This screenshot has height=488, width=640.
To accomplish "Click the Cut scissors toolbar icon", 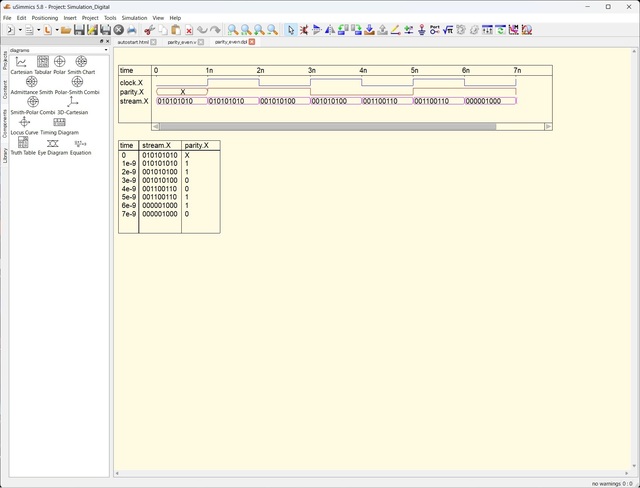I will coord(149,30).
